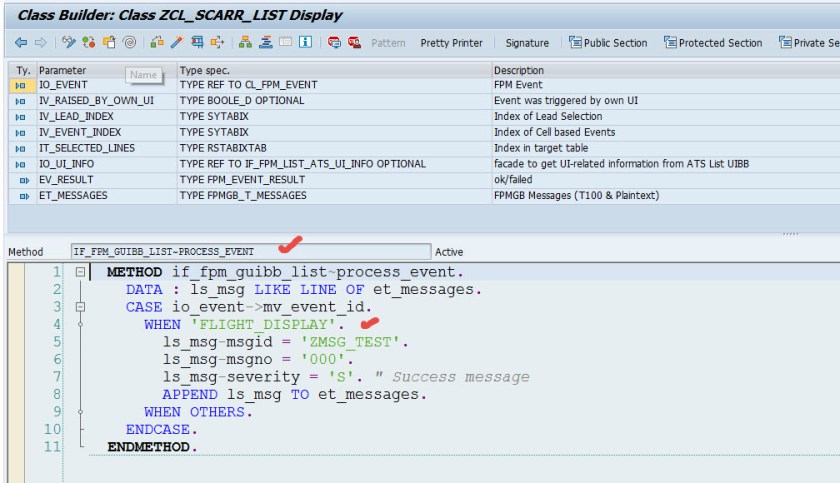Click type 'TYPE REF TO CL_FPM_EVENT'
The width and height of the screenshot is (840, 483).
point(249,85)
